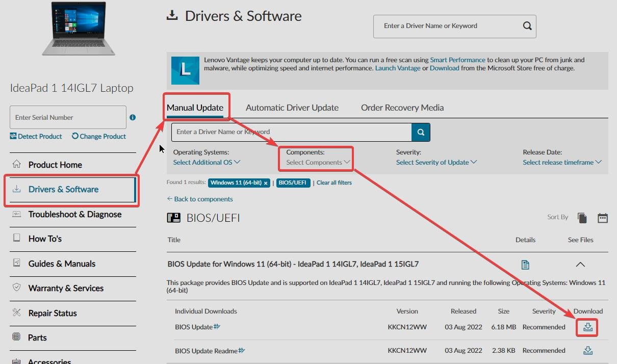Sort results by the calendar date icon
617x364 pixels.
point(603,218)
